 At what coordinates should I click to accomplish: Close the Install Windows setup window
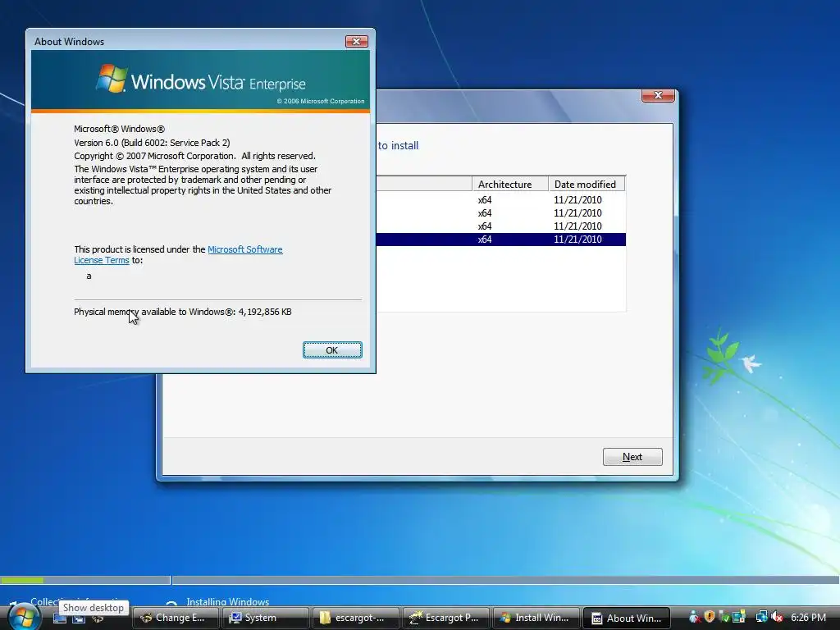click(658, 95)
